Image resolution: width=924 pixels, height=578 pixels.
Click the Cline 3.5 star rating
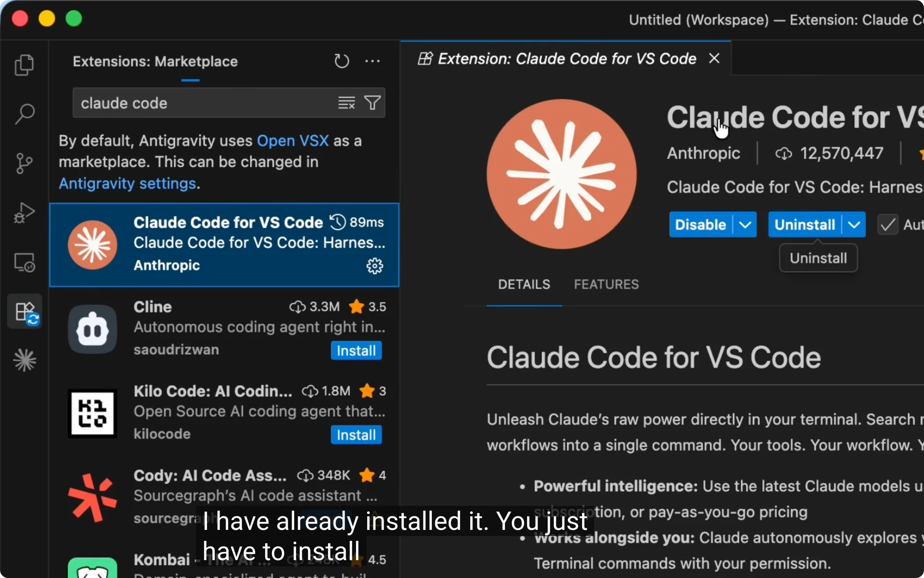pyautogui.click(x=368, y=307)
